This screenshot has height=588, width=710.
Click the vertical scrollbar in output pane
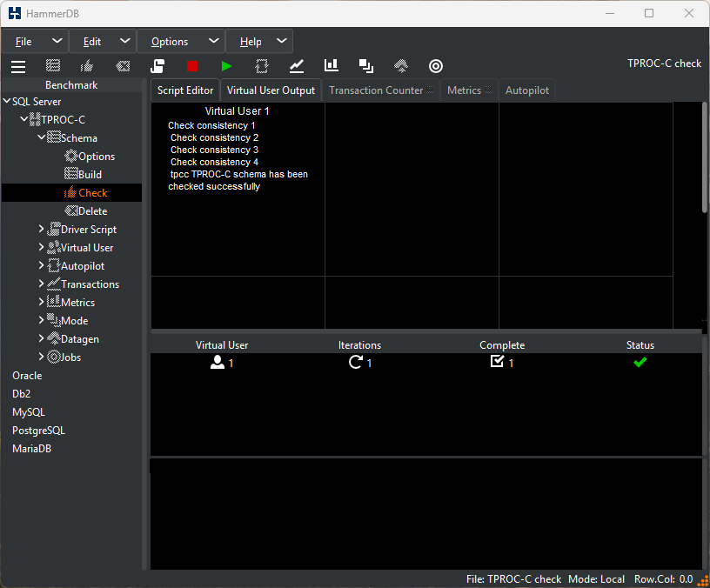point(704,157)
